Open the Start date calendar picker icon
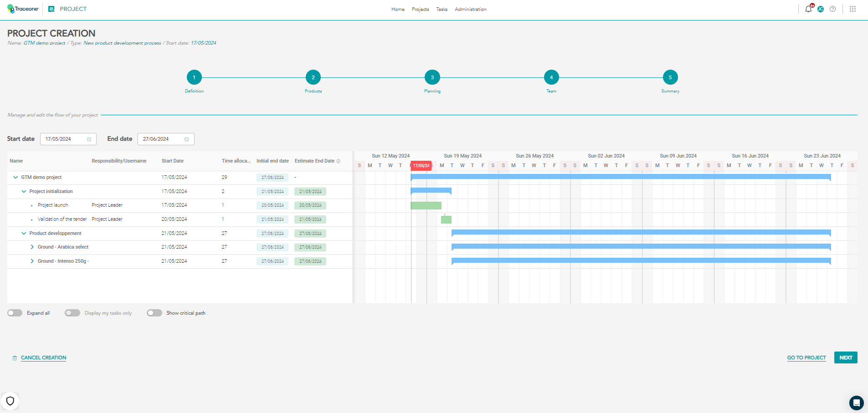The height and width of the screenshot is (413, 868). pos(89,139)
